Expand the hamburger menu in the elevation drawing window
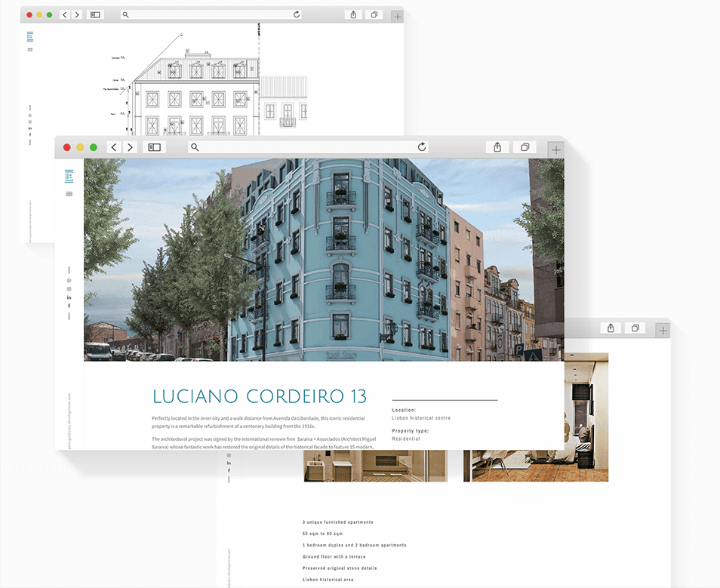This screenshot has width=720, height=588. [30, 50]
